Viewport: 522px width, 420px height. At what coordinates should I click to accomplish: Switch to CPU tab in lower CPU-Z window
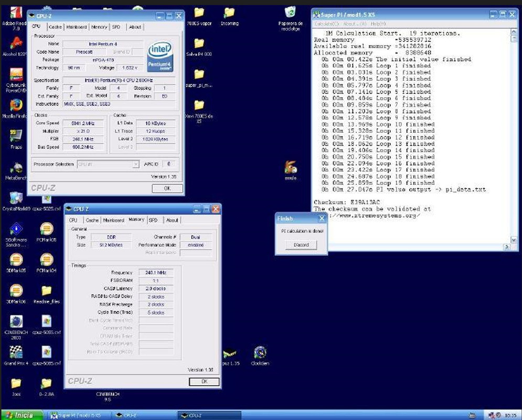[x=73, y=220]
